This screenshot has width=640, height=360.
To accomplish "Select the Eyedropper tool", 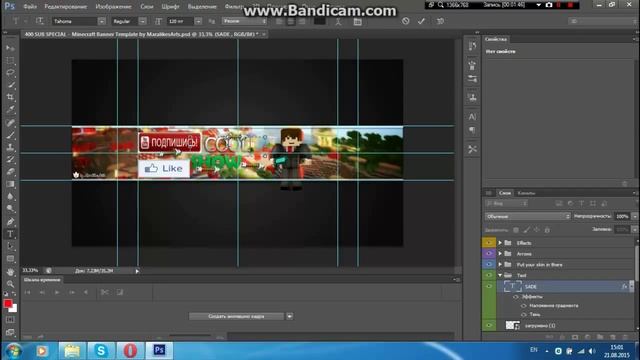I will pyautogui.click(x=10, y=109).
